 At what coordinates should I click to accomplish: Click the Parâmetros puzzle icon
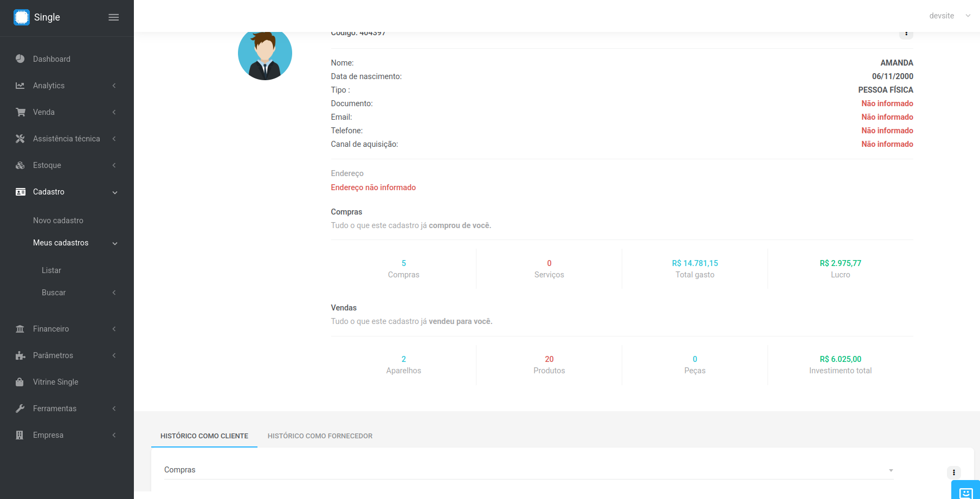21,355
